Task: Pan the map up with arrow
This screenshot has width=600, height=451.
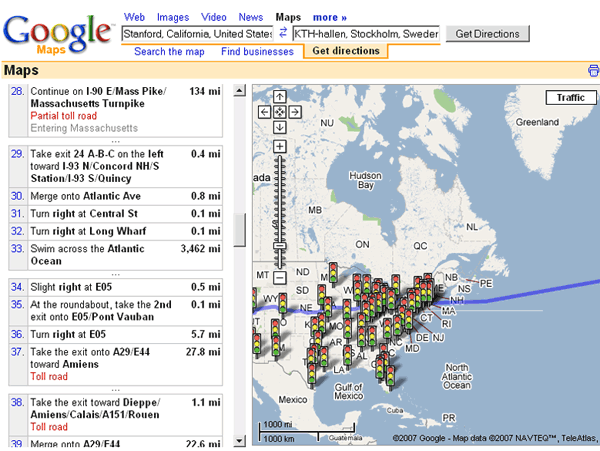Action: coord(280,97)
